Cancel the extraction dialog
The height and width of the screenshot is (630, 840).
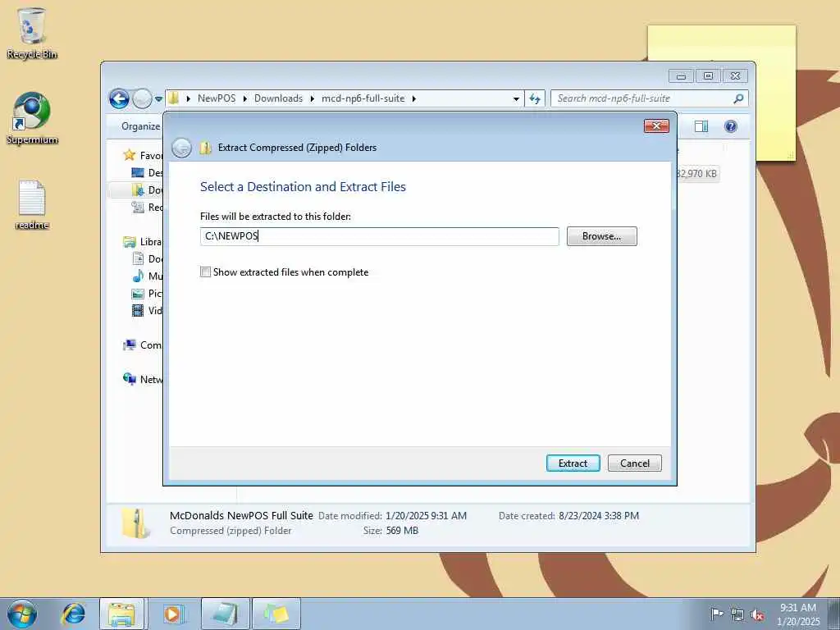pos(635,463)
